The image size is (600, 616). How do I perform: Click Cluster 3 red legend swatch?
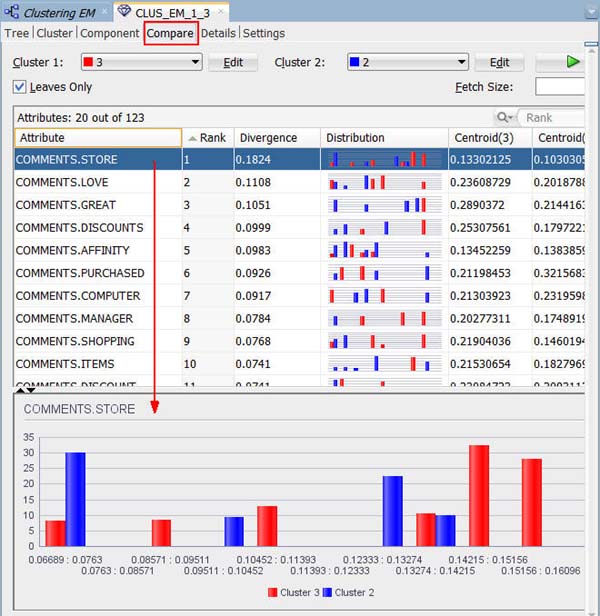pos(272,592)
